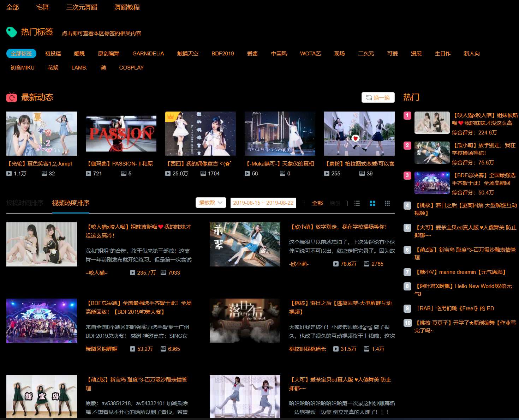Click the 换一换 button

tap(378, 97)
